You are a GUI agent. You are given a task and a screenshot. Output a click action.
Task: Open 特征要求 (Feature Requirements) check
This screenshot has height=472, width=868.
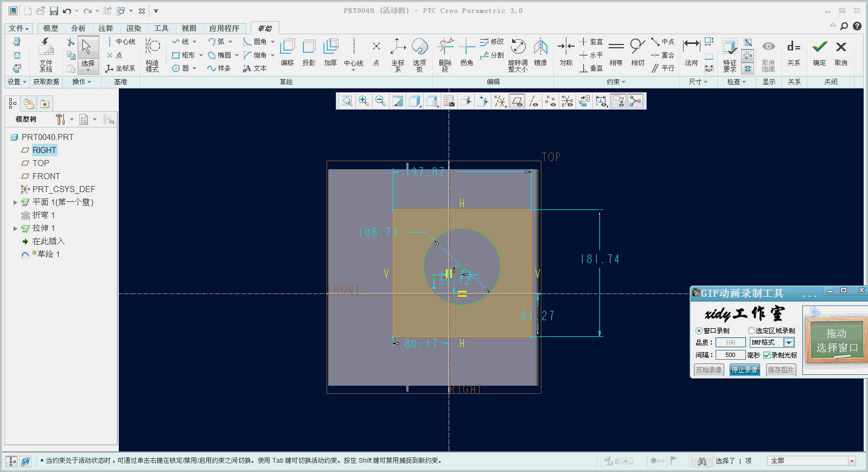click(x=730, y=54)
